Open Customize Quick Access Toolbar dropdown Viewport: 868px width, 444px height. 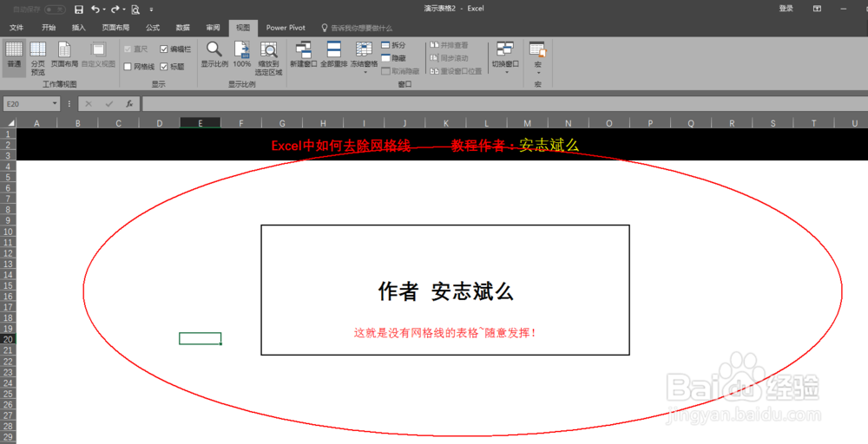click(x=151, y=10)
